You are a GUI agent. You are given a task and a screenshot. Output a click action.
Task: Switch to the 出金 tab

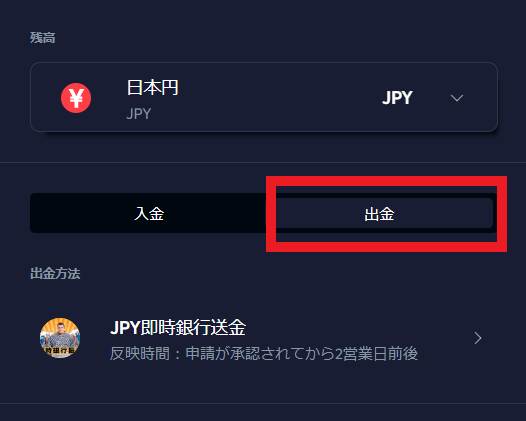(x=379, y=214)
